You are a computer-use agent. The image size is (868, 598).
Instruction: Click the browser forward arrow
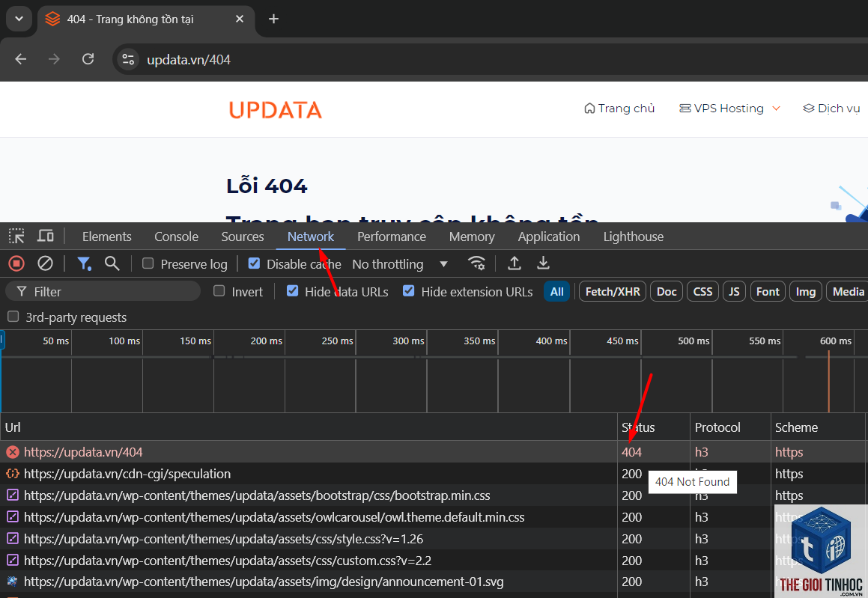click(54, 59)
